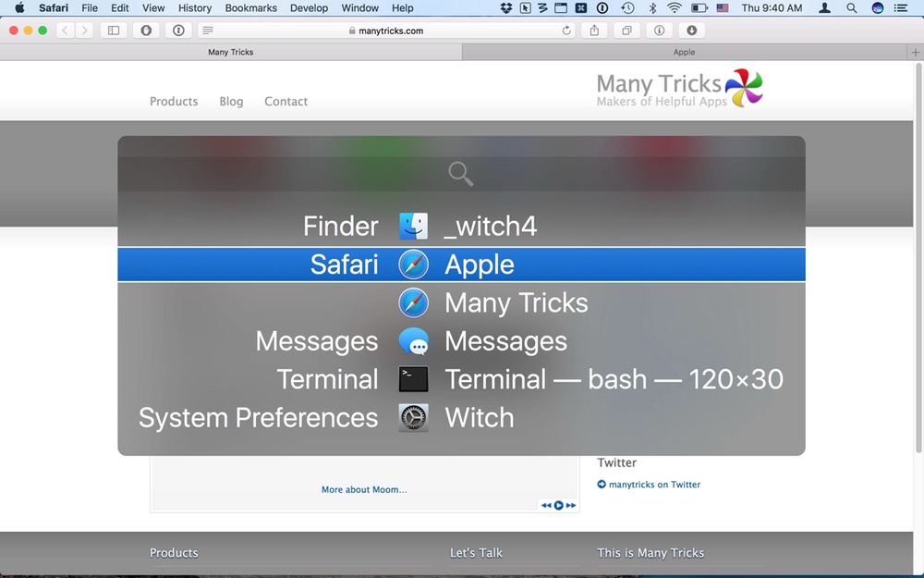Toggle the Safari sidebar button
The height and width of the screenshot is (578, 924).
pos(114,31)
